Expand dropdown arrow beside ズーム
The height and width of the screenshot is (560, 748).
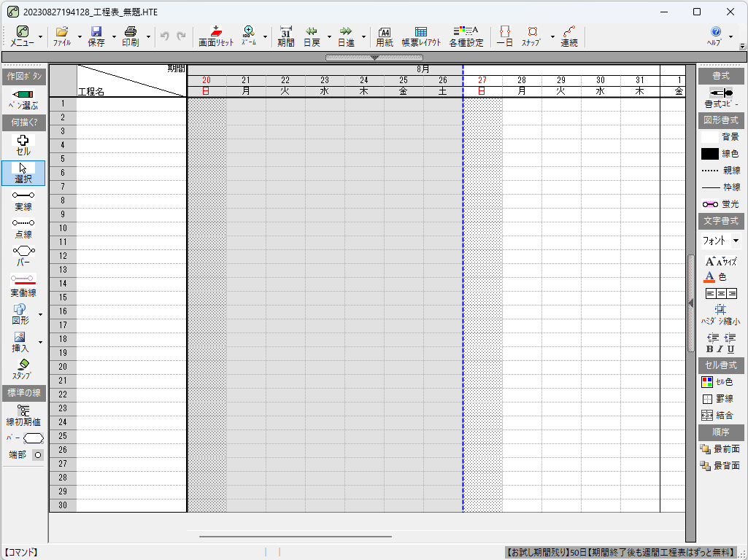pos(265,36)
